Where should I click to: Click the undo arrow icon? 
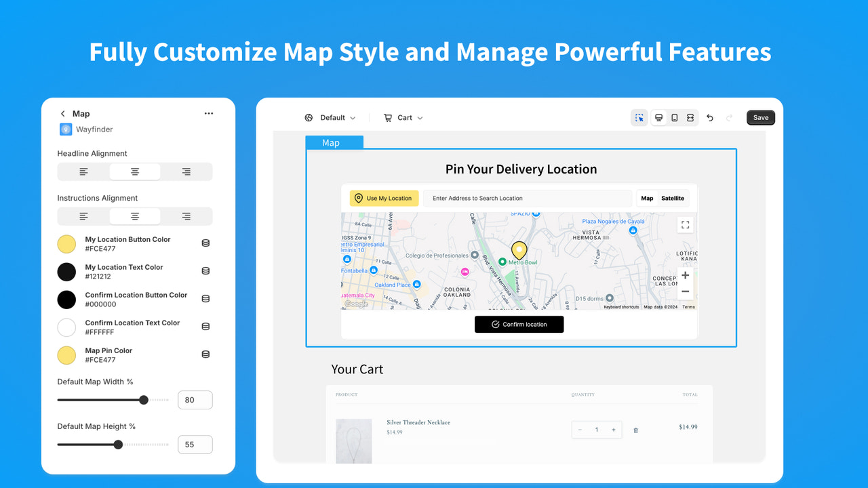[709, 117]
